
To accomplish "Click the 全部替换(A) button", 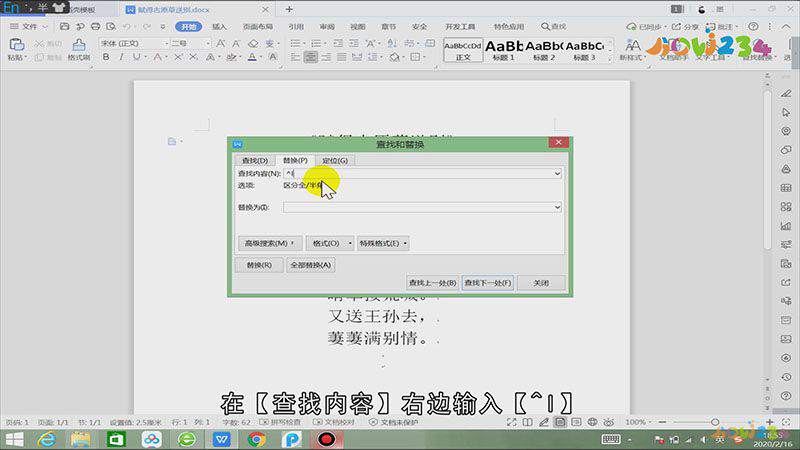I will coord(311,265).
